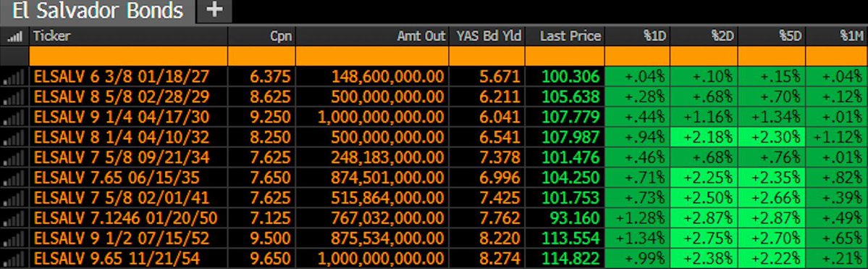This screenshot has height=269, width=868.
Task: Click the +2.87% two-day change cell
Action: (704, 218)
